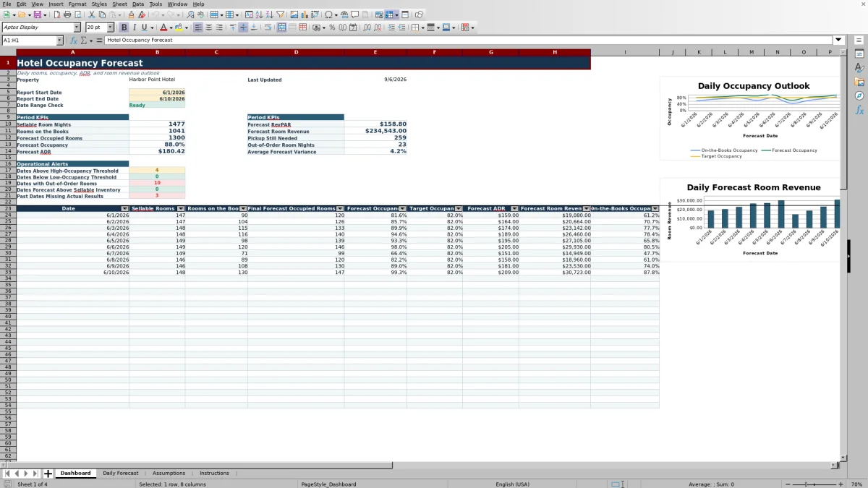Click the Clone Formatting paintbrush icon
868x488 pixels.
tap(131, 14)
